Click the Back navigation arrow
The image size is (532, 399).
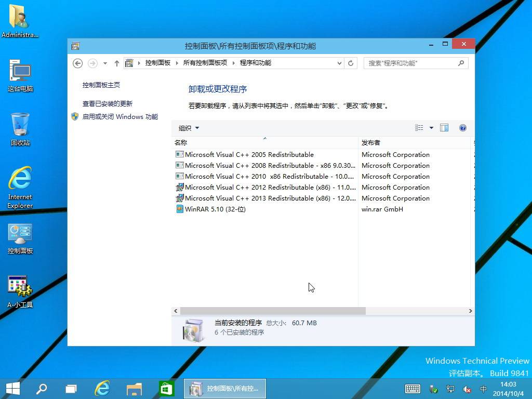78,63
